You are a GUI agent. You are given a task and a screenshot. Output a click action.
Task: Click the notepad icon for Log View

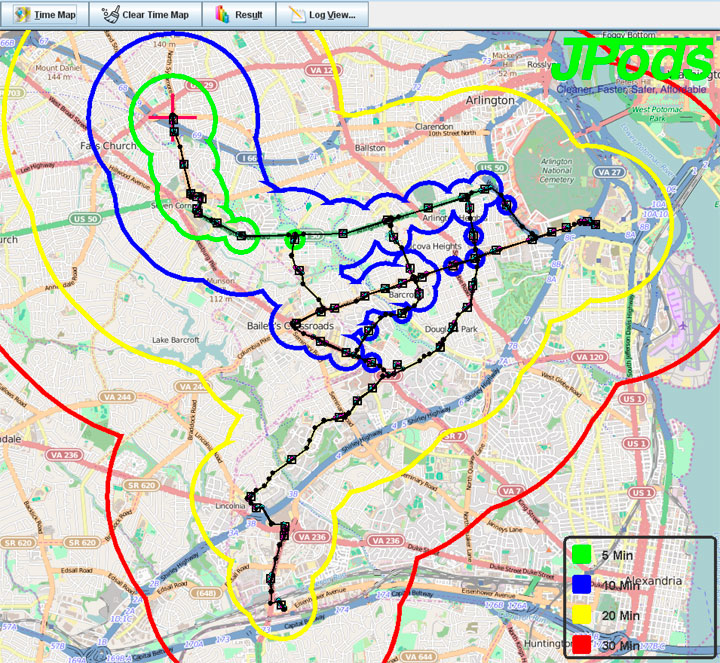tap(297, 15)
